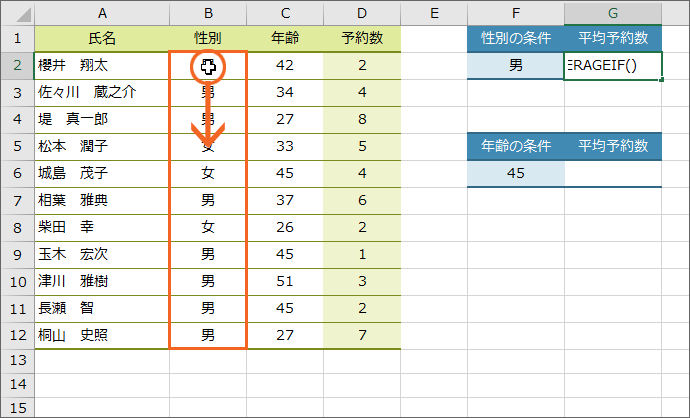The height and width of the screenshot is (418, 690).
Task: Click age 33 in row 5
Action: 285,147
